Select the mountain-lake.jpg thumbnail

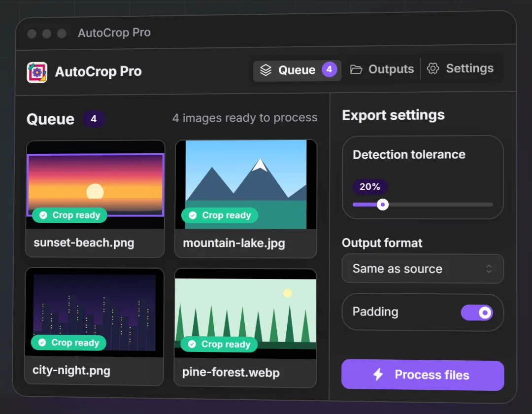(246, 184)
